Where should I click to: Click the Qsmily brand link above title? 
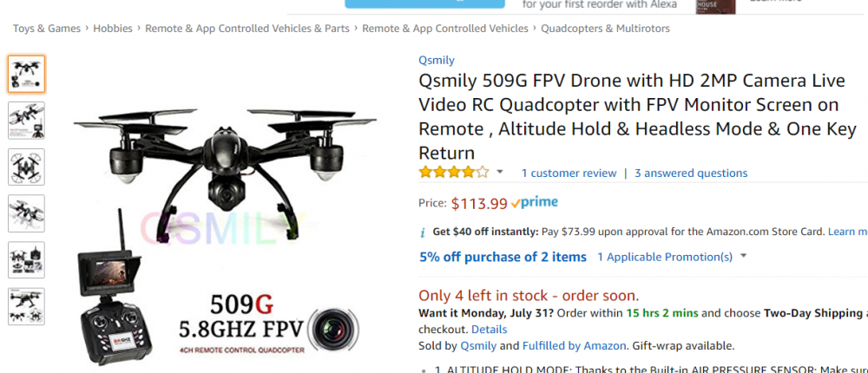click(436, 60)
